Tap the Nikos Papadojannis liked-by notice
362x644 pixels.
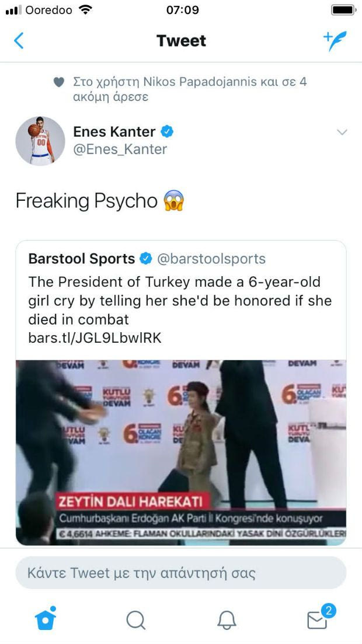(x=190, y=89)
